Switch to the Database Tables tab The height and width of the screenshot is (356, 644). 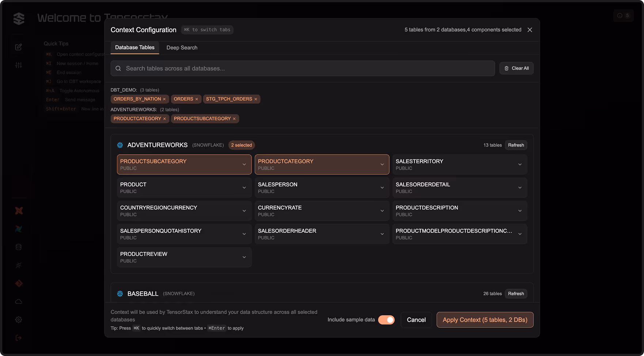pos(135,48)
